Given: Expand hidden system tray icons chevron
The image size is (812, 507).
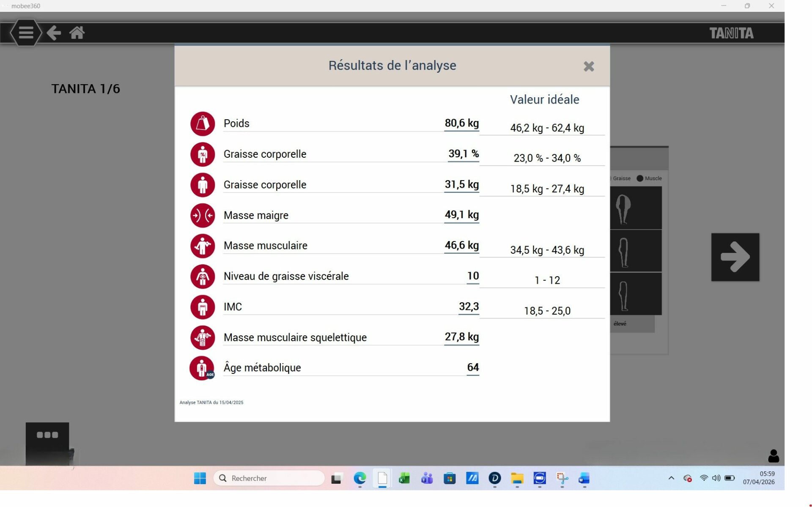Looking at the screenshot, I should click(x=671, y=478).
